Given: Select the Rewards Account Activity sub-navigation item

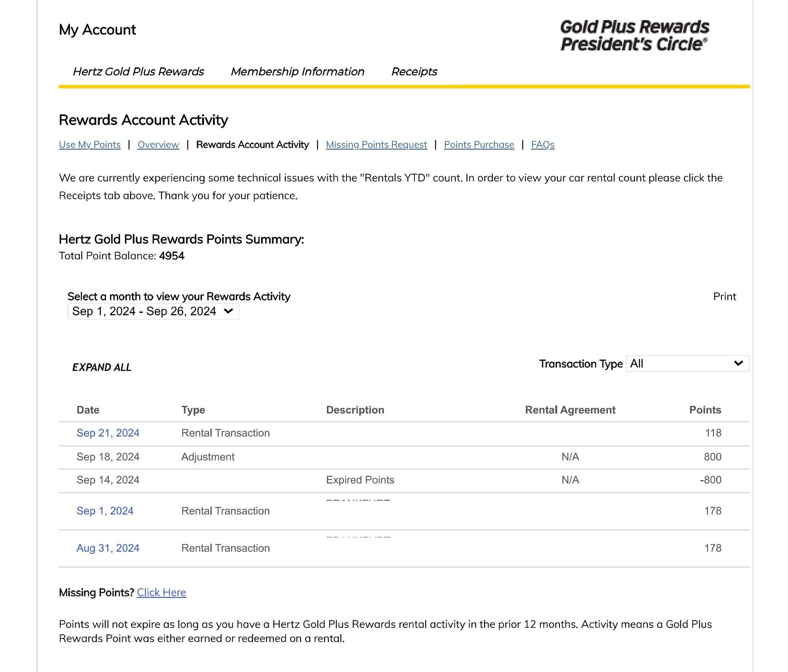Looking at the screenshot, I should 252,145.
